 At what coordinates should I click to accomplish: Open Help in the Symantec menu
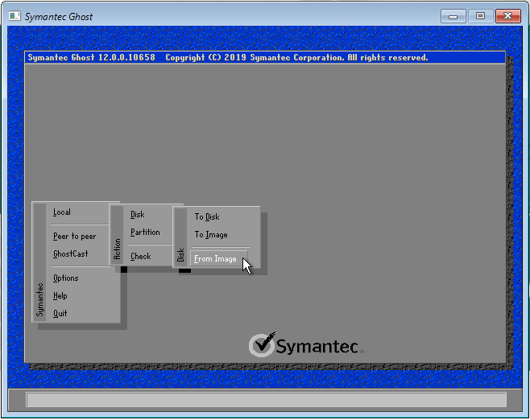[60, 296]
